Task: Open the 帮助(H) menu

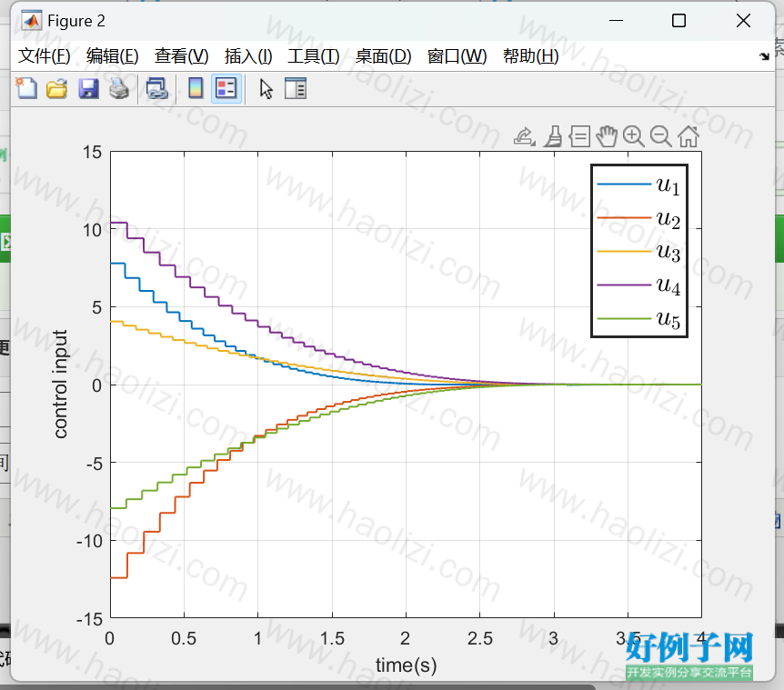Action: click(x=531, y=56)
